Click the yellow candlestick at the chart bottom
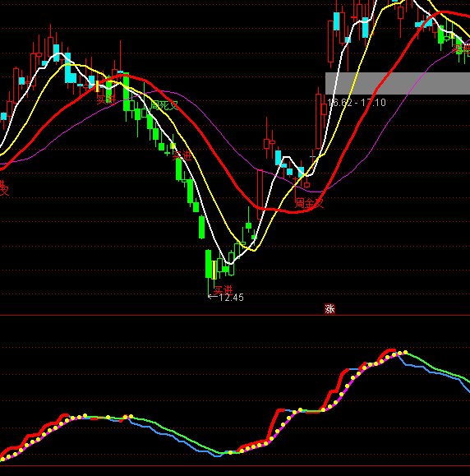 coord(214,270)
